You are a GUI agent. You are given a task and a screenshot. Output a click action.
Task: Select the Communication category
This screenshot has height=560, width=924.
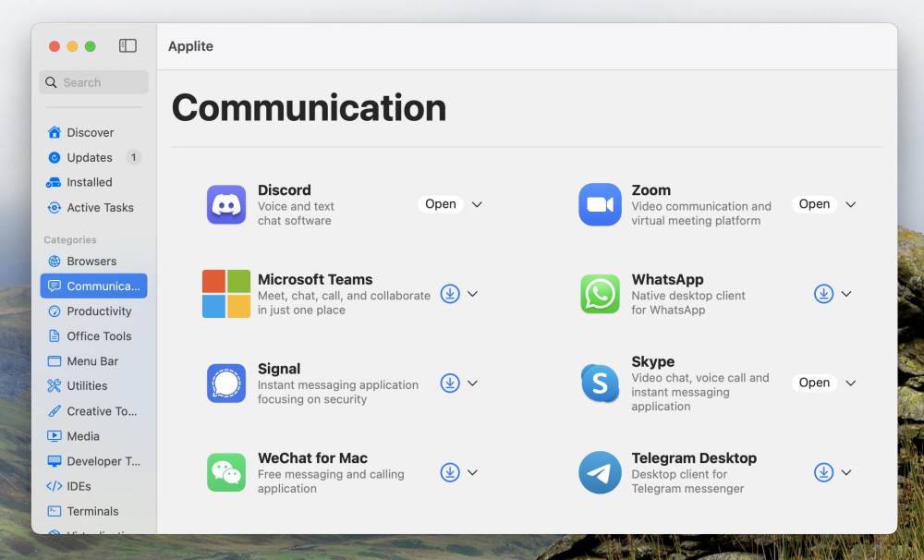click(x=93, y=286)
